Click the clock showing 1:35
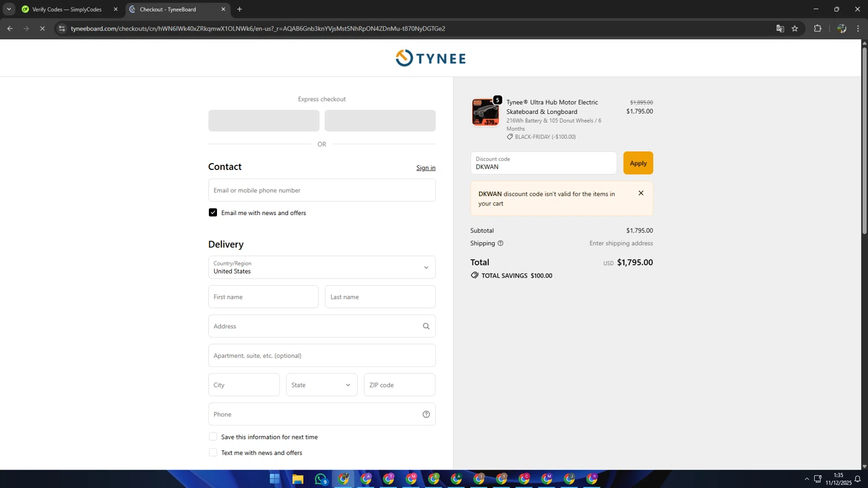Image resolution: width=868 pixels, height=488 pixels. (838, 475)
